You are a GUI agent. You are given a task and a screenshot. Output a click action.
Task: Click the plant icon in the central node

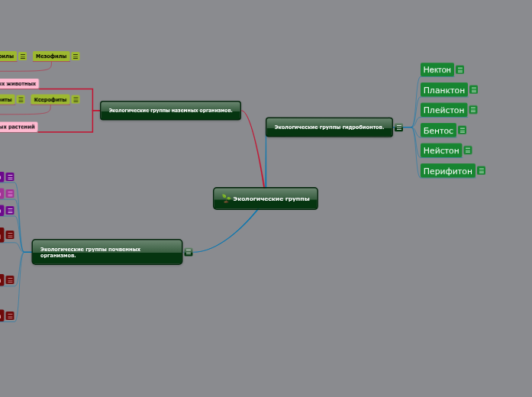226,198
